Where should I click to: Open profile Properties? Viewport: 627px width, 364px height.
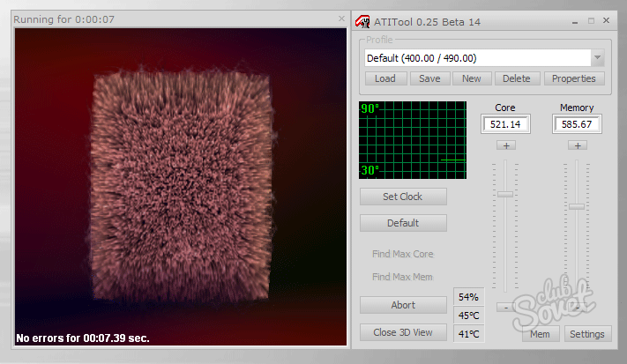point(574,78)
